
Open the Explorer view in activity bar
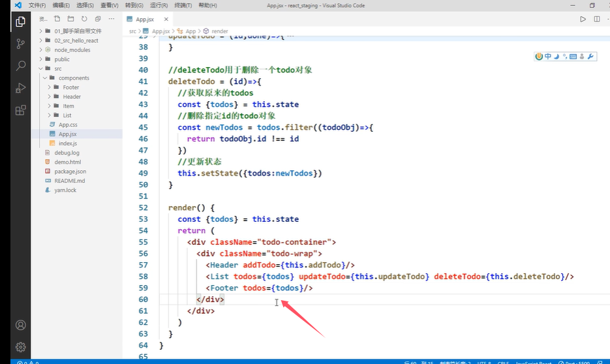(x=21, y=22)
